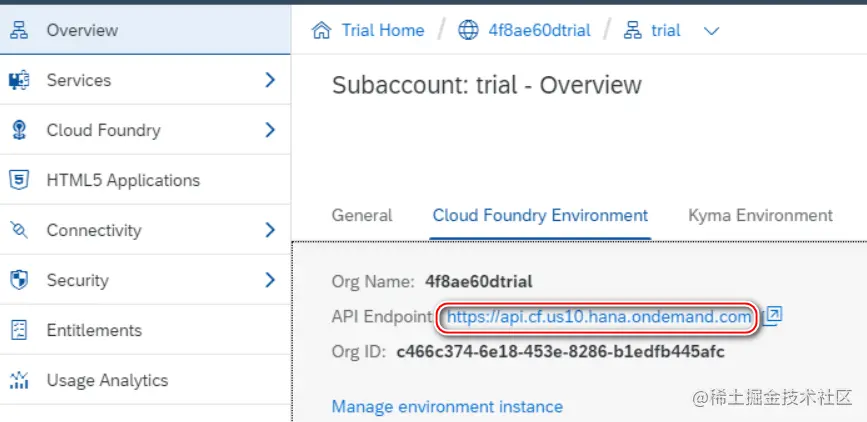Click Manage environment instance link
The height and width of the screenshot is (422, 867).
447,407
